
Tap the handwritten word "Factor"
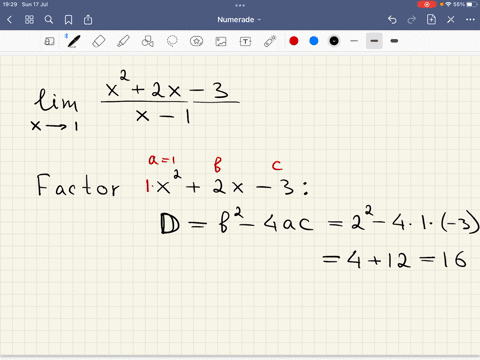coord(78,185)
